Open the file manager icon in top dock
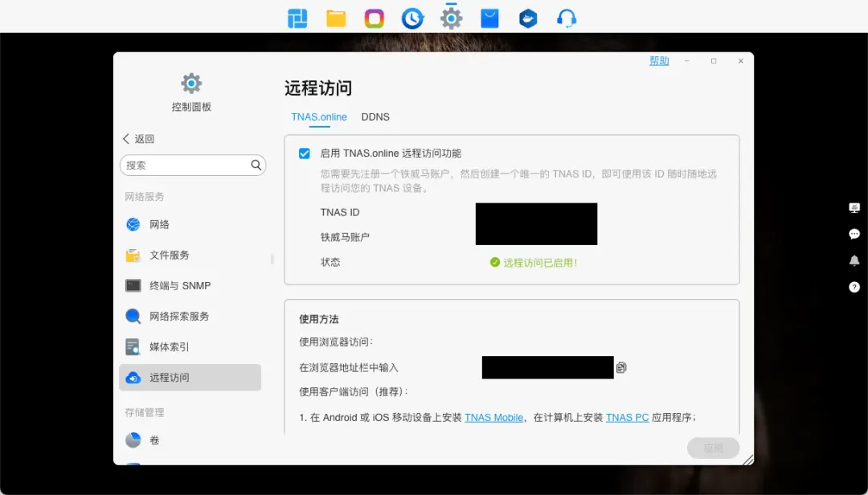The image size is (868, 495). tap(336, 18)
